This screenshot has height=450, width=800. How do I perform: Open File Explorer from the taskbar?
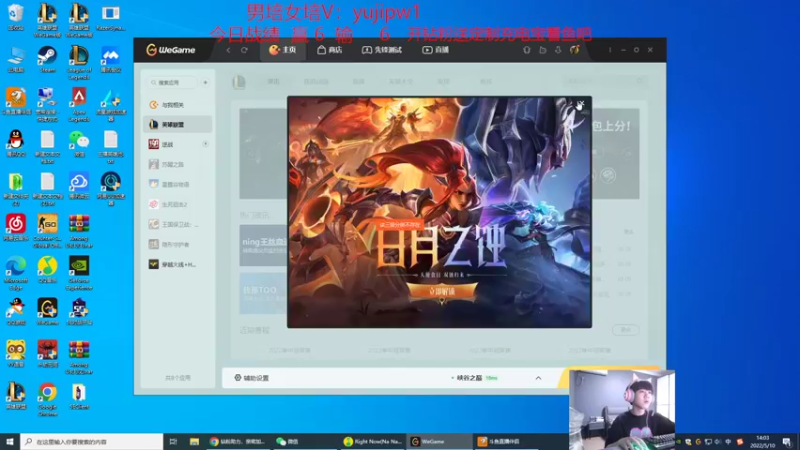pyautogui.click(x=194, y=441)
